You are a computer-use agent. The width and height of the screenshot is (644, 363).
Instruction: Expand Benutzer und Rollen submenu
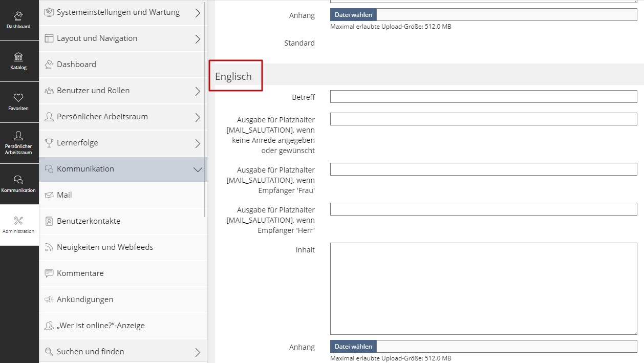(198, 91)
